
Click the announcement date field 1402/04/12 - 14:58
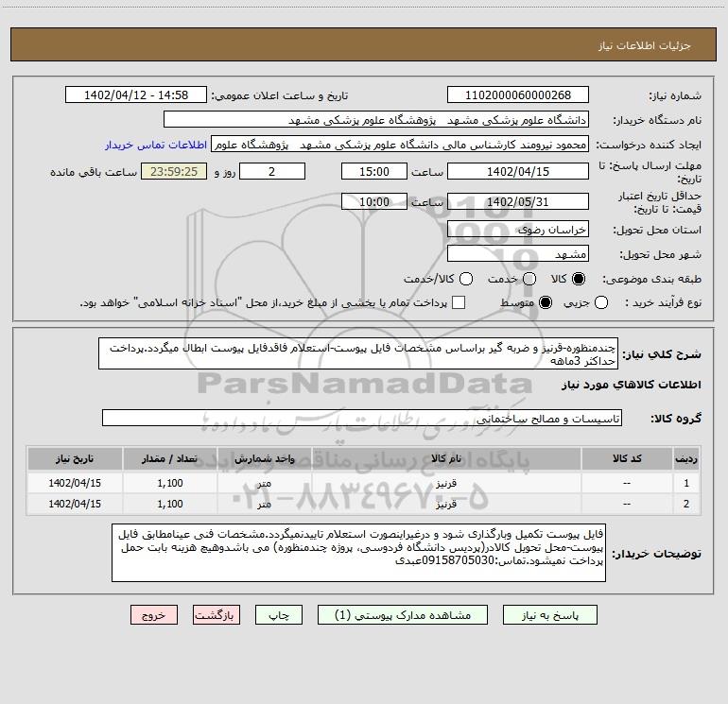click(136, 95)
